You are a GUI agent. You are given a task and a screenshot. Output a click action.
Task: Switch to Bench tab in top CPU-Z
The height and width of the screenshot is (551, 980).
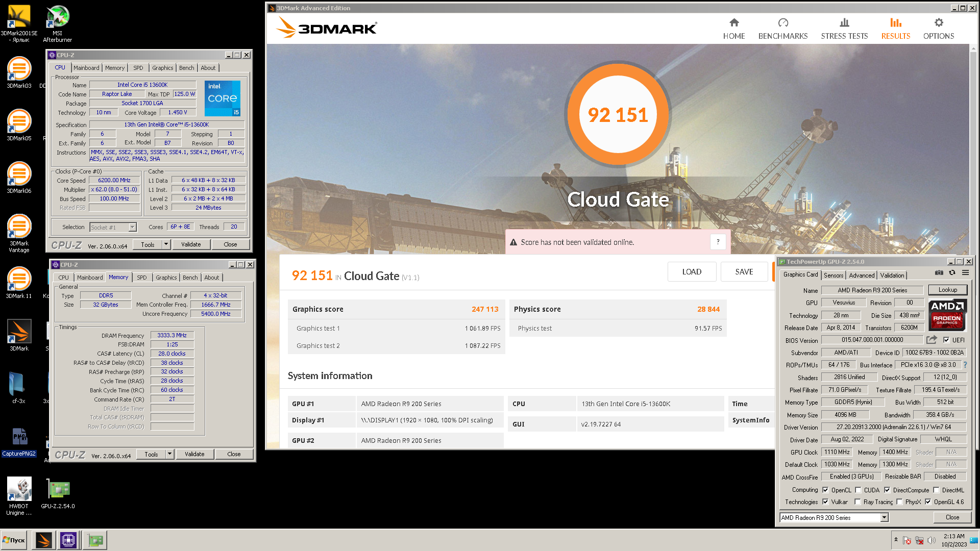pos(187,68)
